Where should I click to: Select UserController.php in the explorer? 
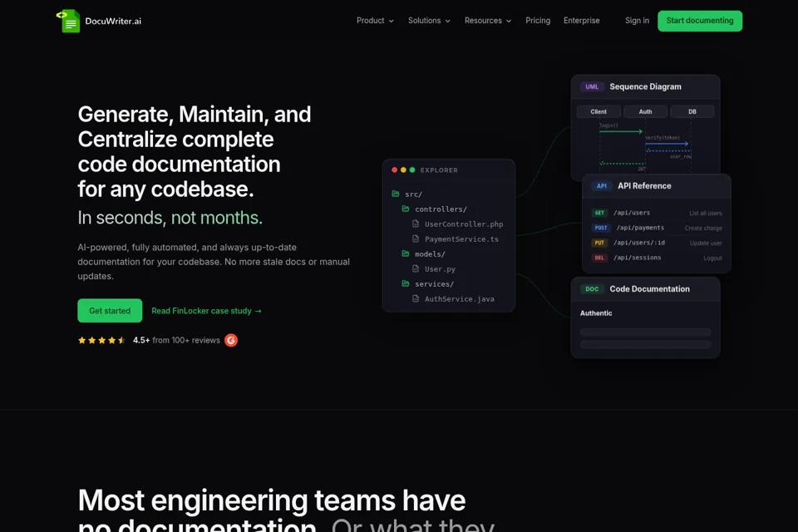point(464,224)
